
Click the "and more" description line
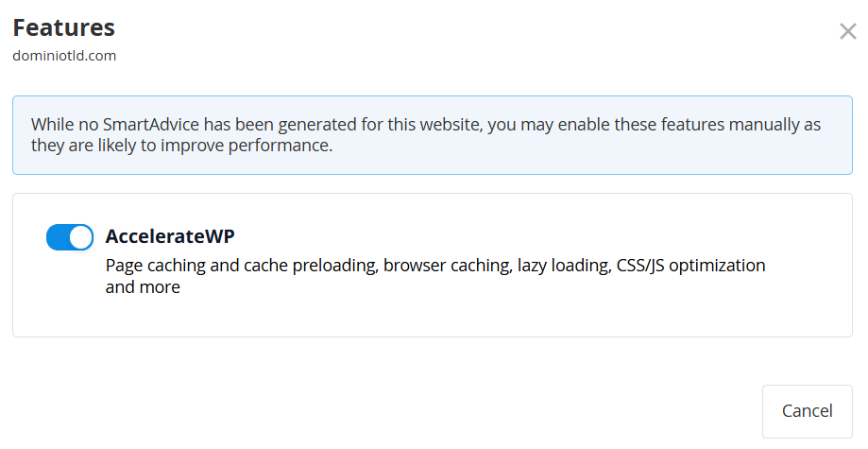(143, 287)
